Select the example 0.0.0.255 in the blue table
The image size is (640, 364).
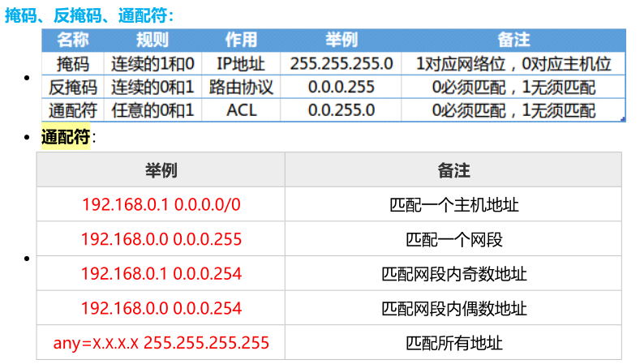(341, 87)
